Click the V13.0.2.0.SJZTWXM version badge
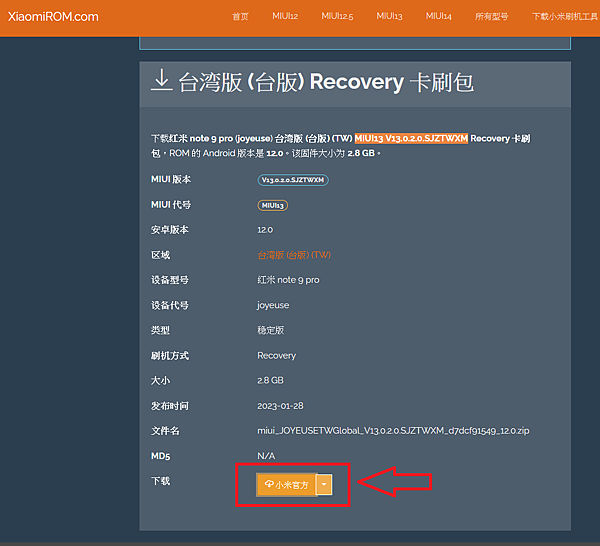Viewport: 600px width, 546px height. (x=293, y=180)
